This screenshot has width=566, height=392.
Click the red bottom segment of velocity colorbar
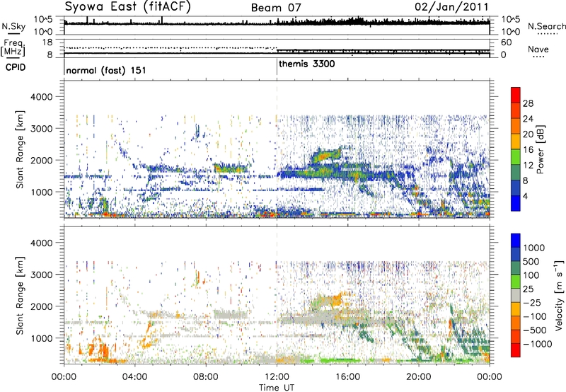point(516,350)
